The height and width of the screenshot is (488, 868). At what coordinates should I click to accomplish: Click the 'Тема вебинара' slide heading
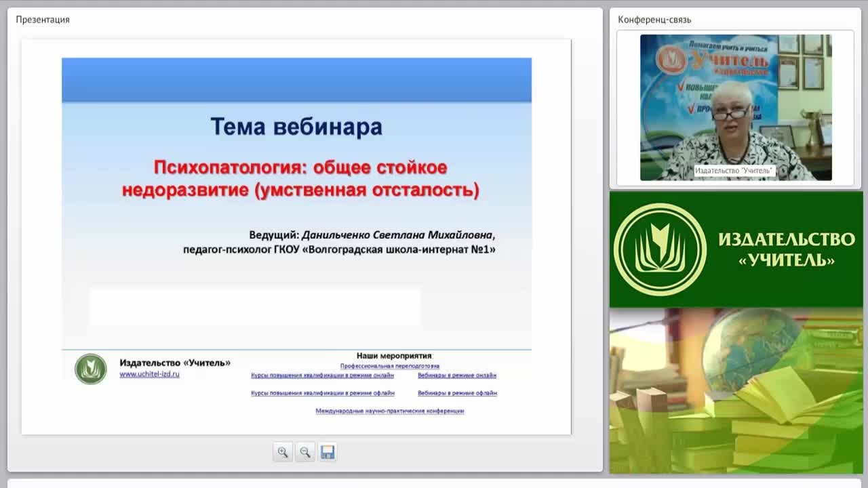(x=296, y=127)
